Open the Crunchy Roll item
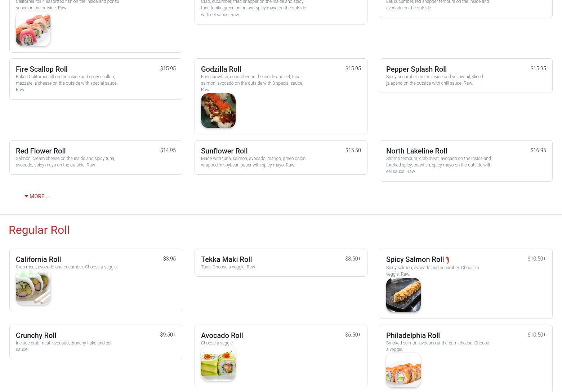The image size is (562, 392). coord(96,342)
